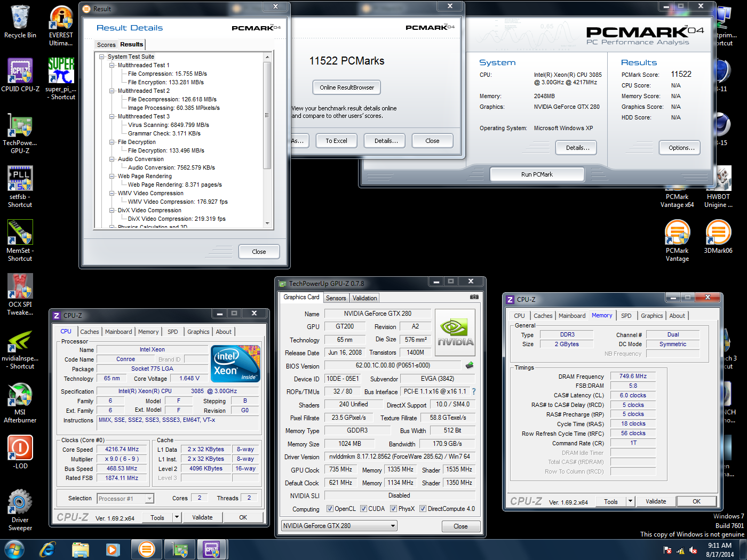Open the OCX SPI Tweaker icon
Screen dimensions: 747x560
pos(20,294)
